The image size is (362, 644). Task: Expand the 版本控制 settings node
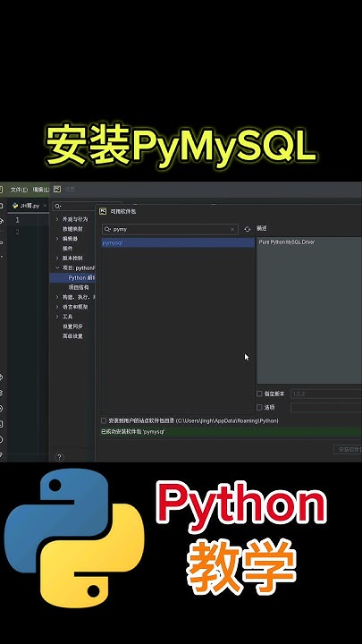pos(57,258)
